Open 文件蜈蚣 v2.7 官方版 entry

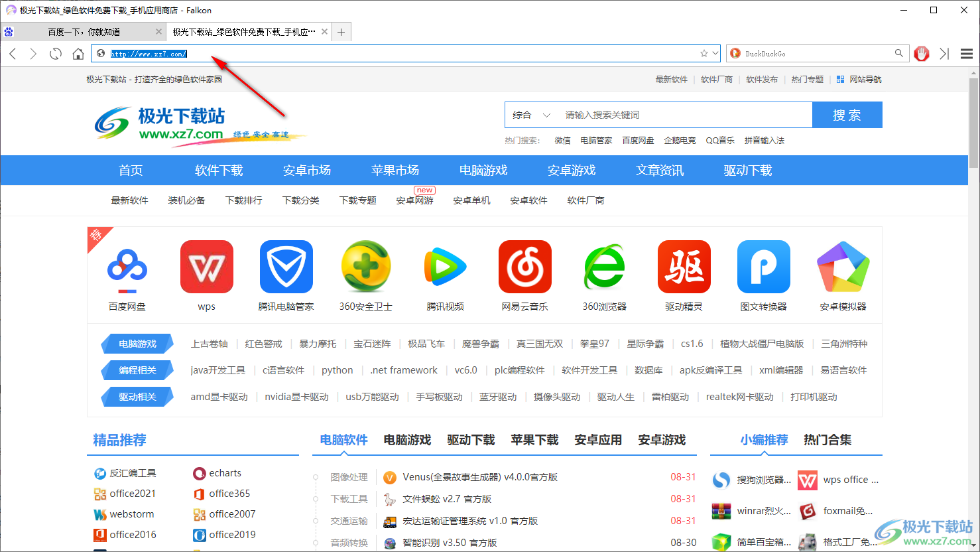[447, 499]
